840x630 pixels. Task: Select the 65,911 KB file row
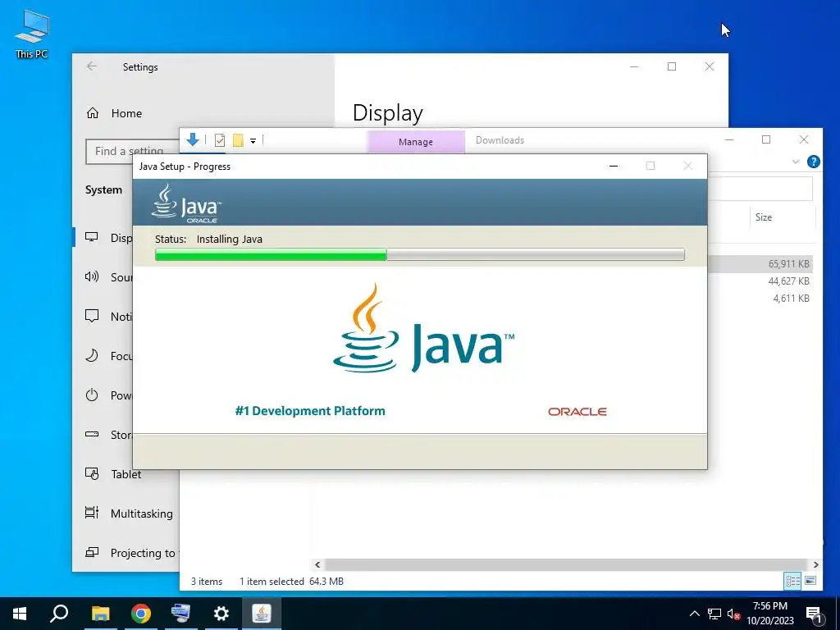[760, 263]
